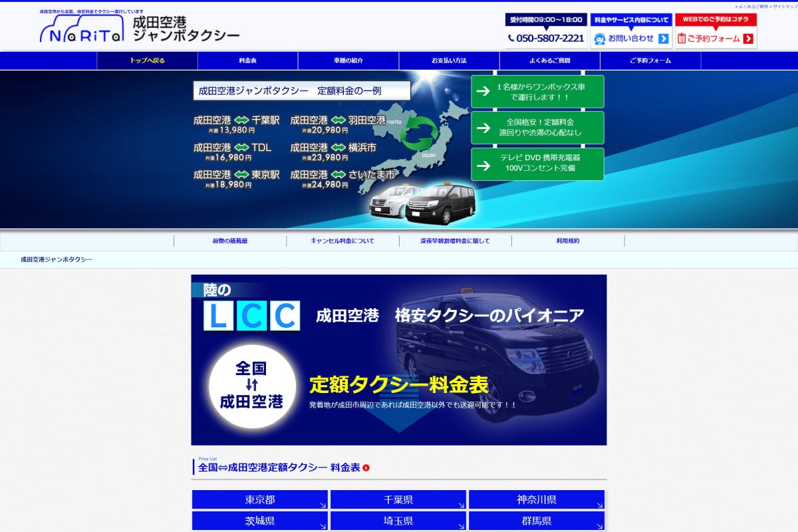798x532 pixels.
Task: Open the 利用規約 link
Action: point(568,241)
